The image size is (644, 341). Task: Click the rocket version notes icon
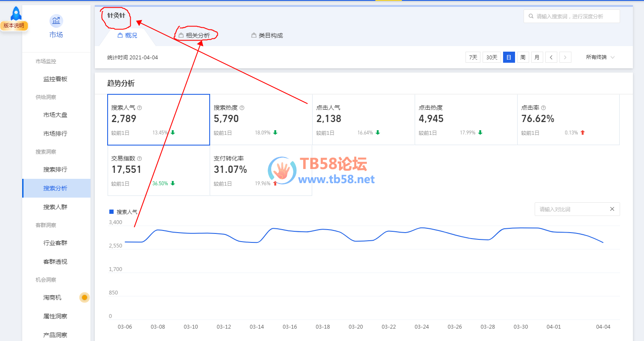coord(16,14)
